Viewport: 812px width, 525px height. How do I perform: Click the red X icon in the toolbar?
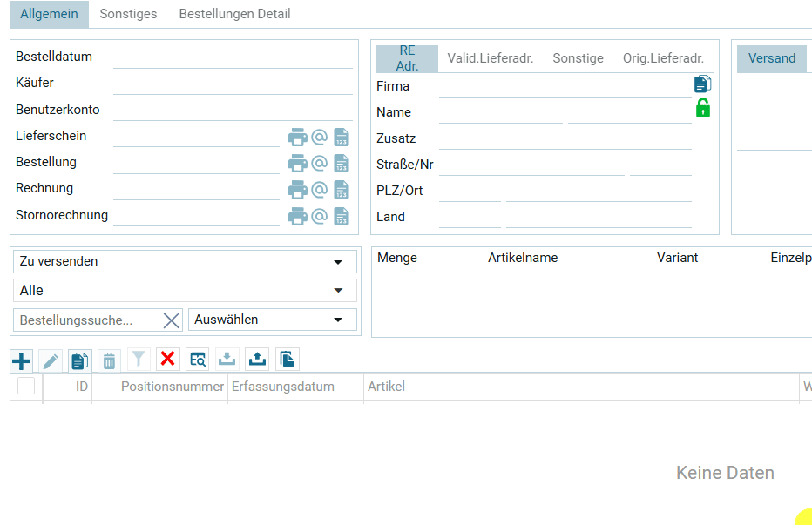[168, 359]
